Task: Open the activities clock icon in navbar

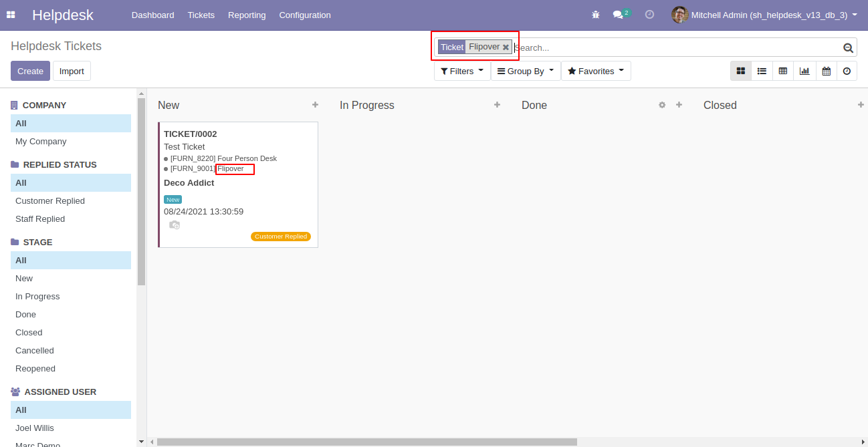Action: click(649, 15)
